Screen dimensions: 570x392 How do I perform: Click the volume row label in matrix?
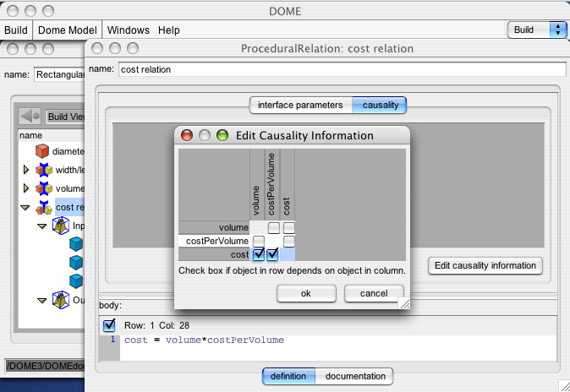pos(214,228)
